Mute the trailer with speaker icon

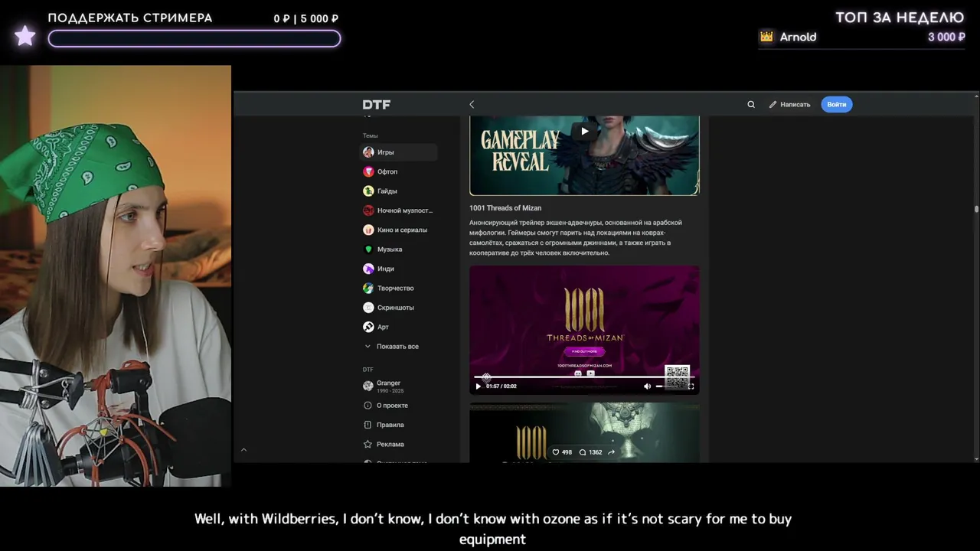pyautogui.click(x=647, y=386)
